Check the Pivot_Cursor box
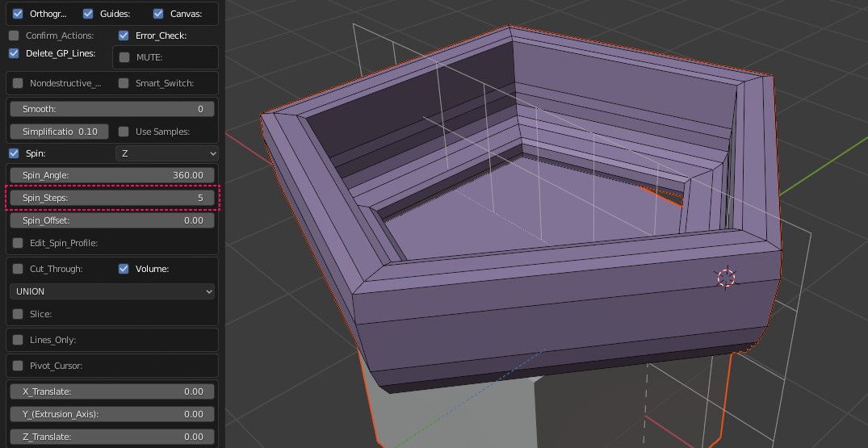The height and width of the screenshot is (448, 868). [18, 366]
